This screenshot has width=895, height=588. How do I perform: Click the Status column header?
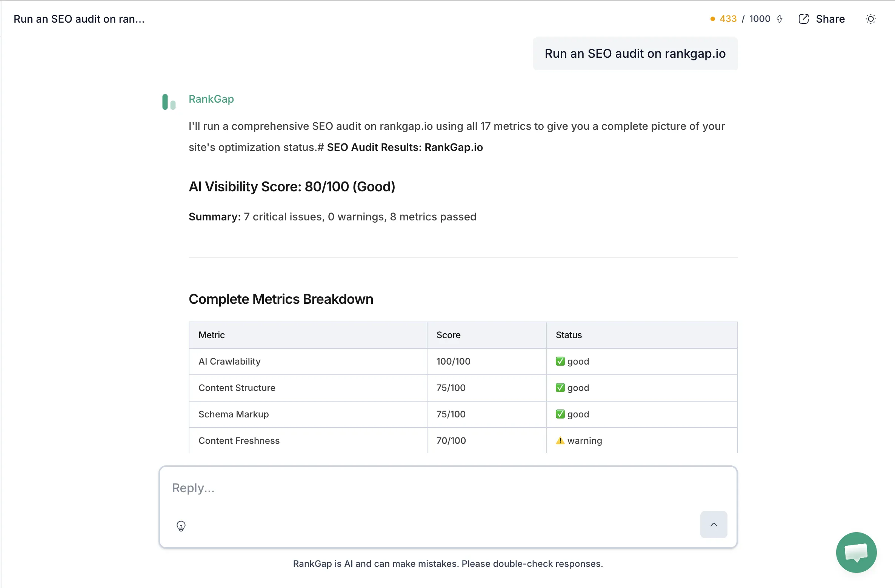tap(569, 335)
